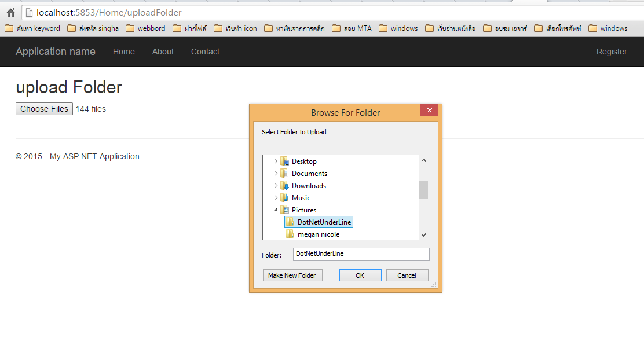Image resolution: width=644 pixels, height=338 pixels.
Task: Click the Pictures folder icon
Action: pos(284,210)
